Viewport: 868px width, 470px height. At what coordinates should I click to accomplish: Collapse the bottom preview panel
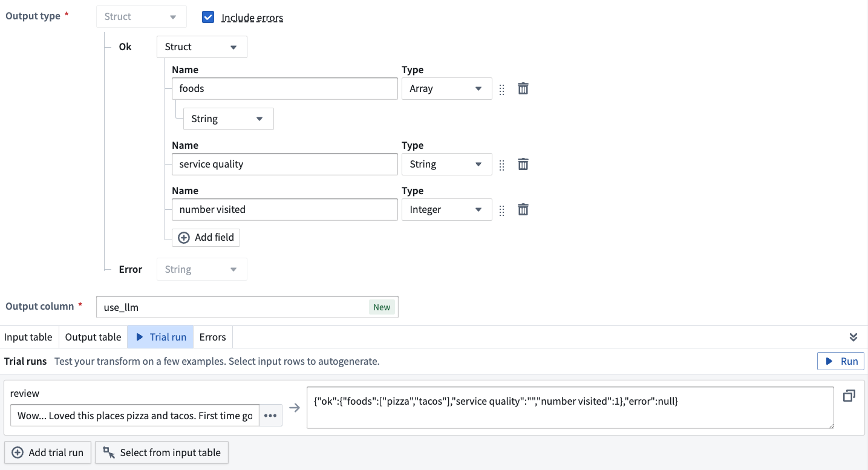(853, 337)
